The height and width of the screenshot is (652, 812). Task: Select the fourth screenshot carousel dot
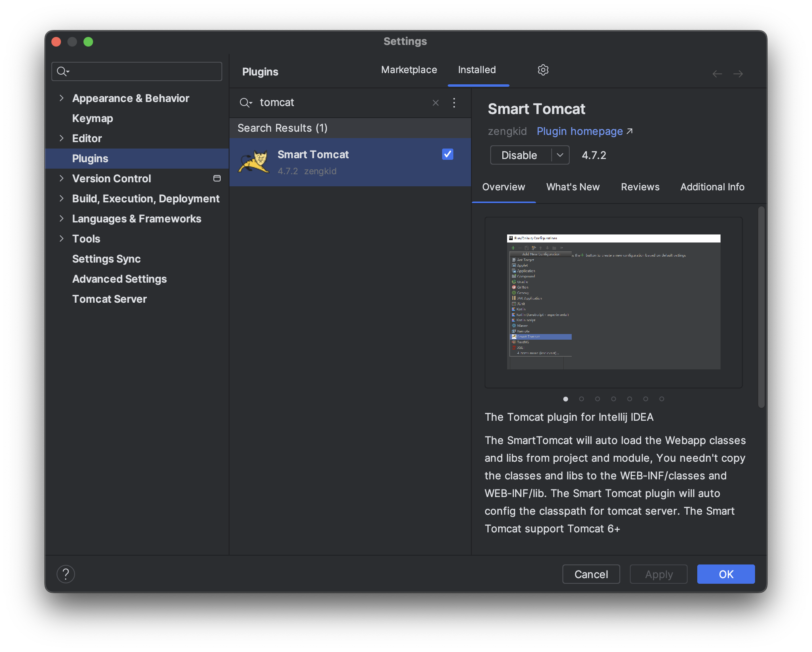(x=614, y=399)
